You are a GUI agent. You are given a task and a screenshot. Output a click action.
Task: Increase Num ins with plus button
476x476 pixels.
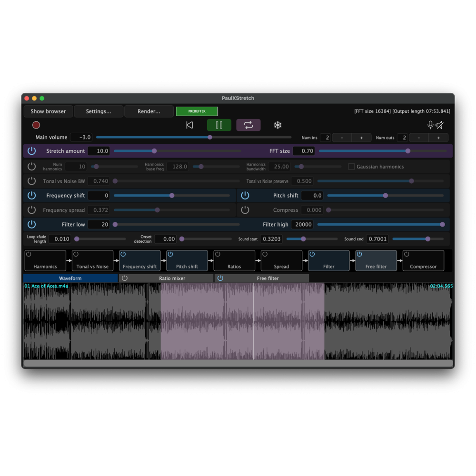pos(361,138)
